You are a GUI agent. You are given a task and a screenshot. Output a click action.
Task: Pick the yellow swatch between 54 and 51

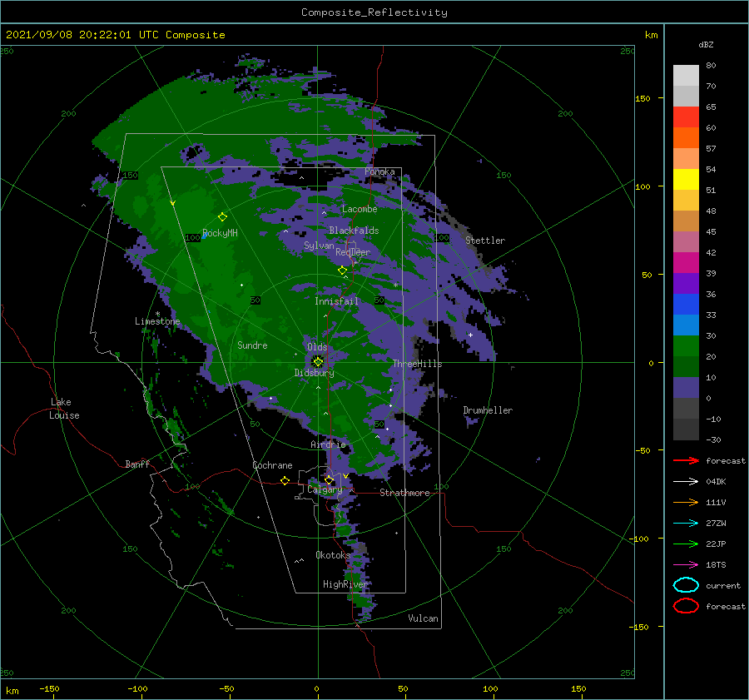pos(686,180)
